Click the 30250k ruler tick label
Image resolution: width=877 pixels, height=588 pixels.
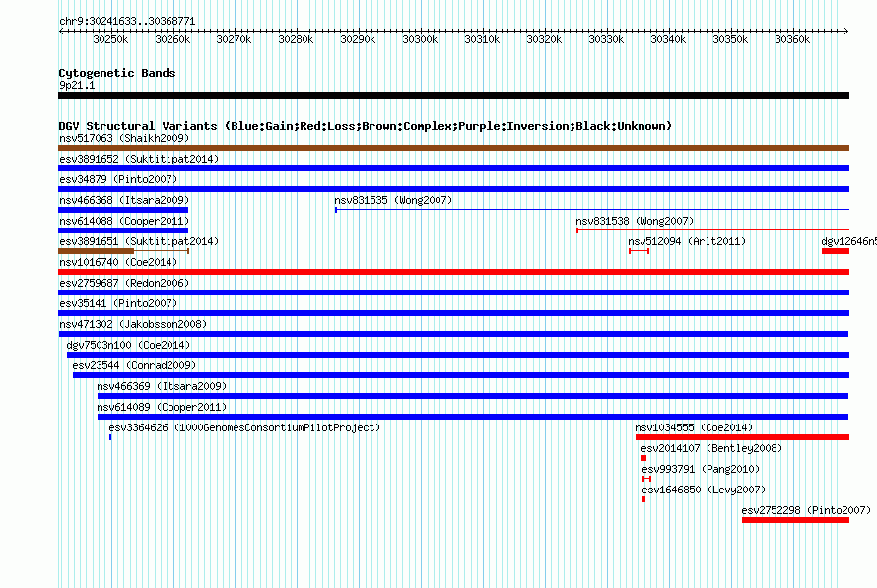(110, 39)
